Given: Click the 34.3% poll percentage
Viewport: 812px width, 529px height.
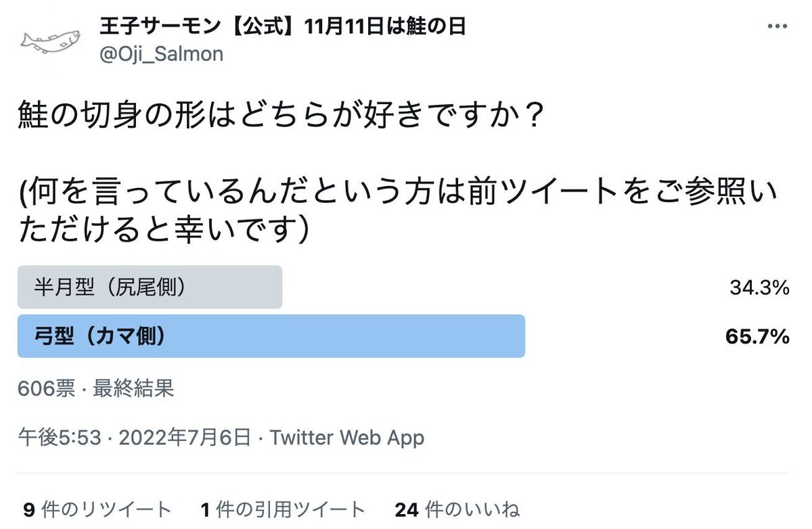Looking at the screenshot, I should [x=759, y=288].
